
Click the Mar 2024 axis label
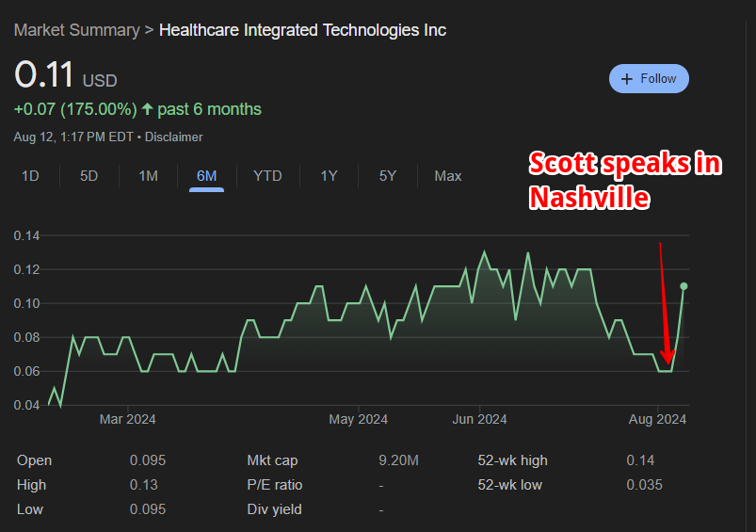click(x=127, y=419)
